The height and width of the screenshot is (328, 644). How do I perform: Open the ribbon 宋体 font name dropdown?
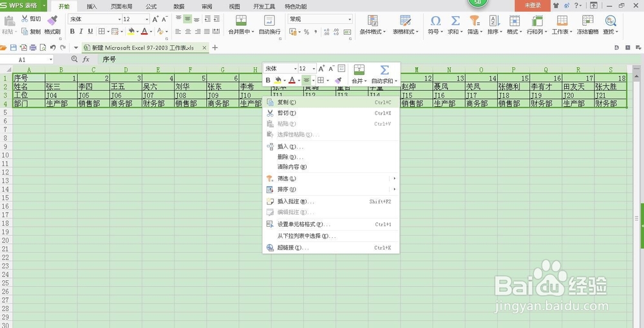coord(120,19)
